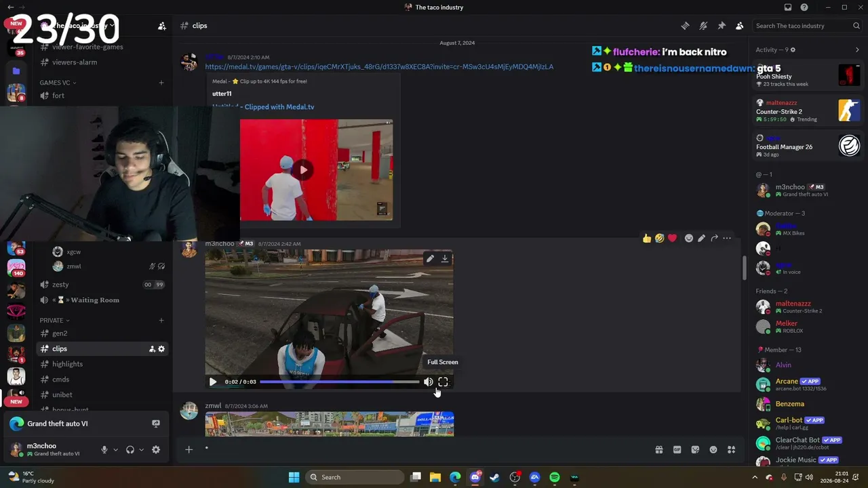Open microphone input options arrow

pyautogui.click(x=115, y=450)
